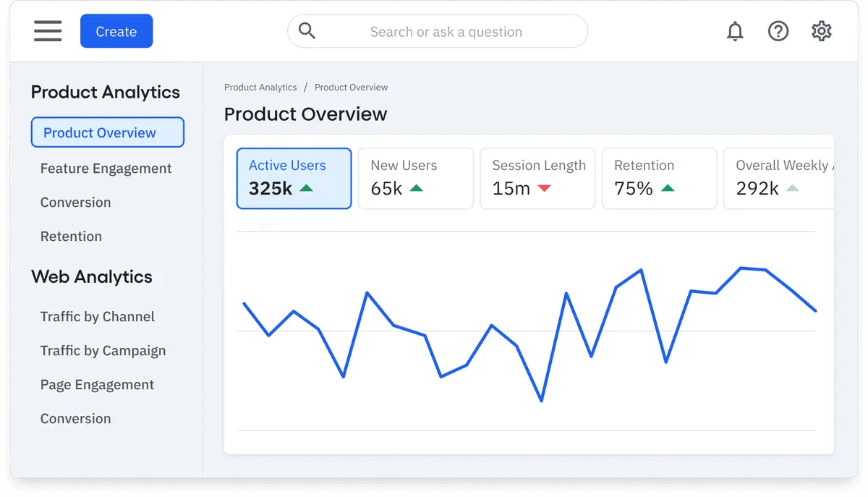Click the Create button
The width and height of the screenshot is (868, 497).
coord(116,31)
